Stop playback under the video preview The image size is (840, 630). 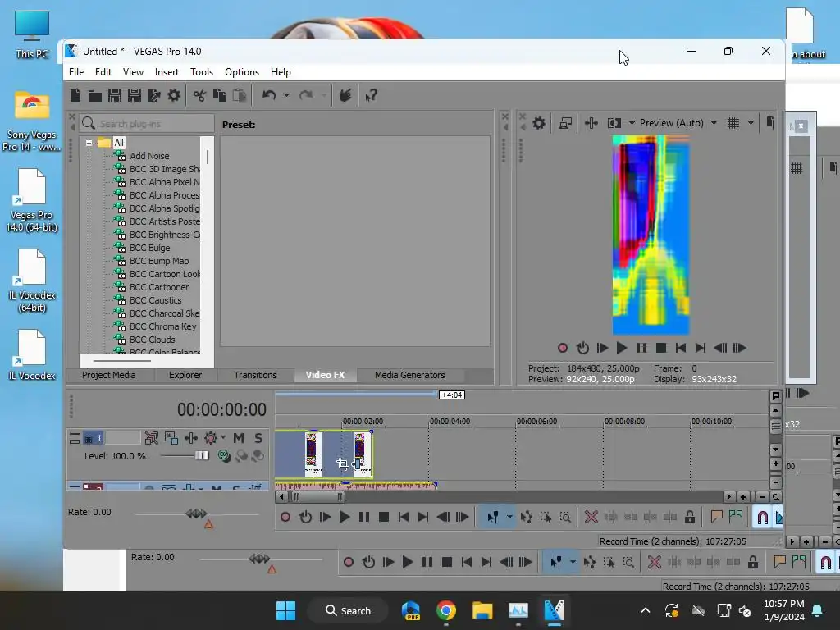click(x=661, y=348)
